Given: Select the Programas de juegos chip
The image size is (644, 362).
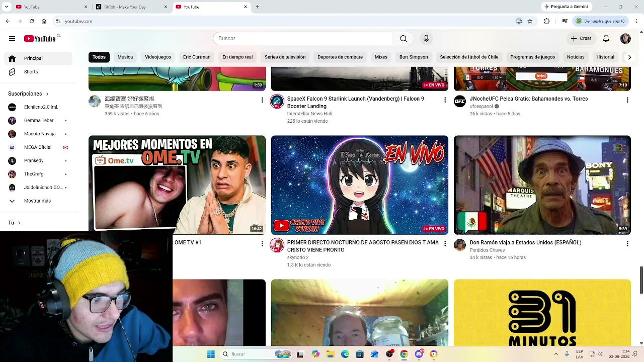Looking at the screenshot, I should tap(533, 57).
